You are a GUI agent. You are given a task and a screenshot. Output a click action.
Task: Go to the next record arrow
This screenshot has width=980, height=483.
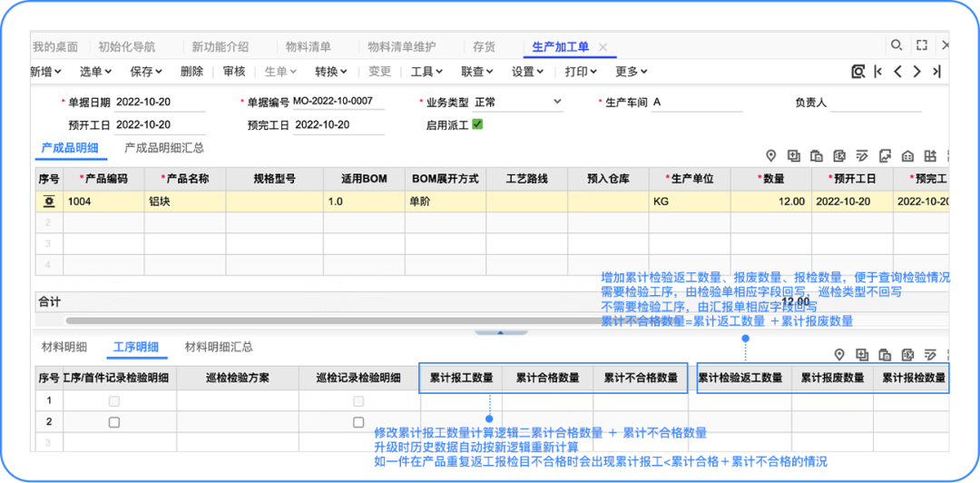917,72
